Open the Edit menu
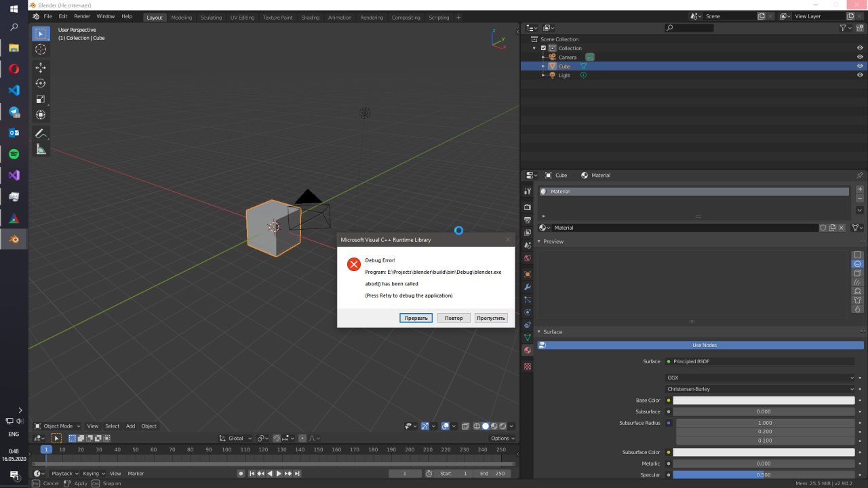The height and width of the screenshot is (488, 868). 63,16
